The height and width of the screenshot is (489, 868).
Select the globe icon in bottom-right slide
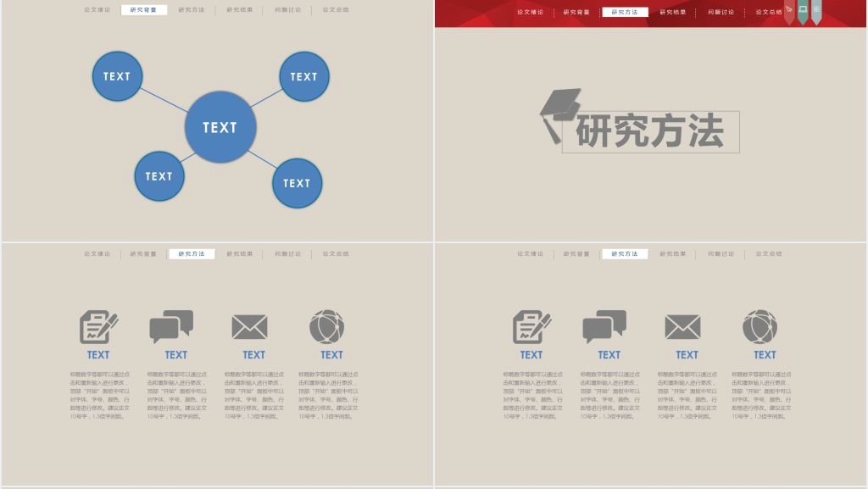(x=760, y=327)
